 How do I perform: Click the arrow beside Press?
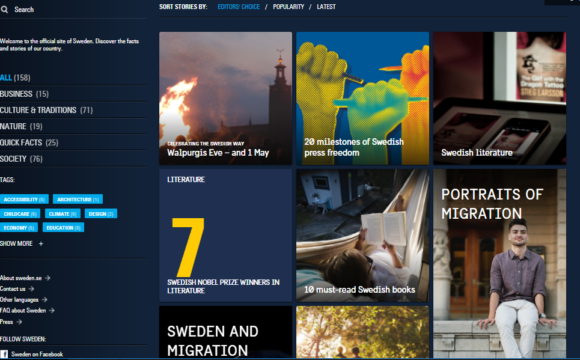(19, 322)
